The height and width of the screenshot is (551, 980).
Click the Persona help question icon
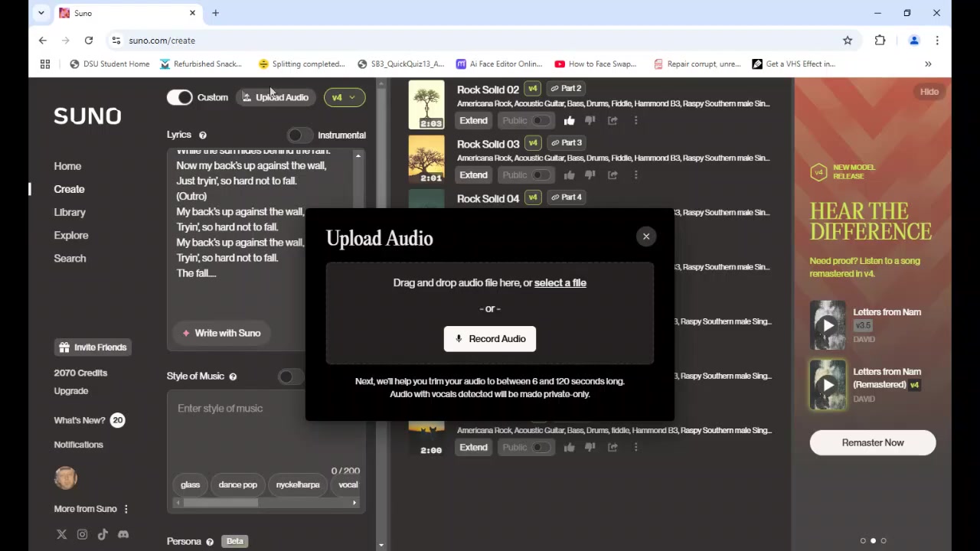click(x=210, y=542)
